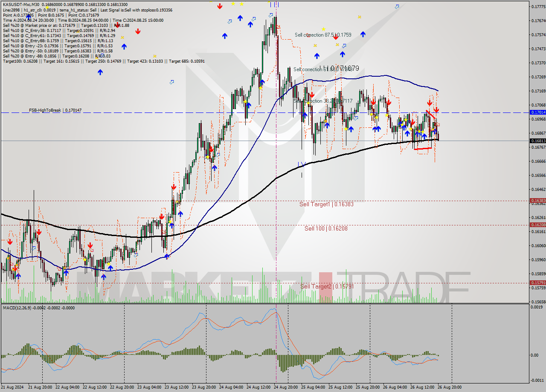Screen dimensions: 546x392
Task: Click the 0.17574 price axis label
Action: (538, 35)
